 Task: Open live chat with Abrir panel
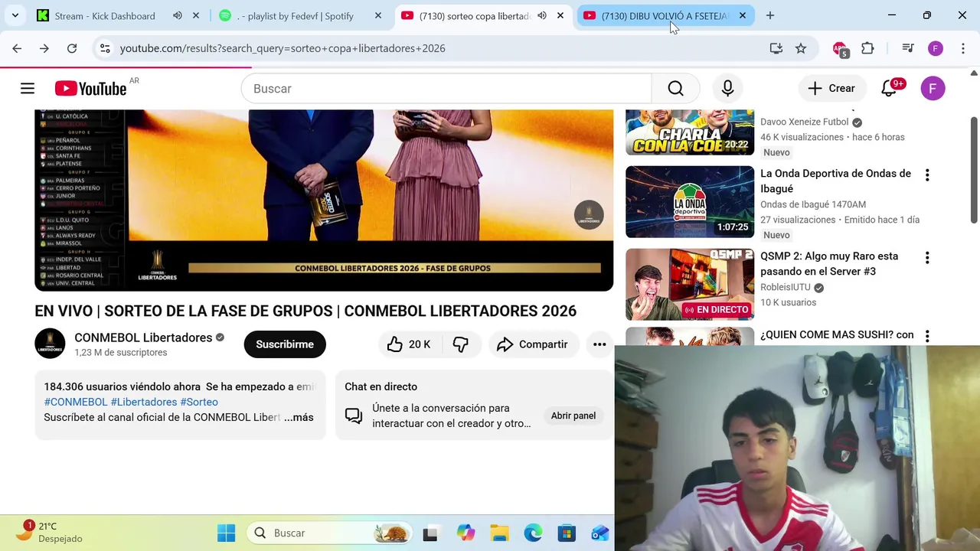click(x=573, y=416)
